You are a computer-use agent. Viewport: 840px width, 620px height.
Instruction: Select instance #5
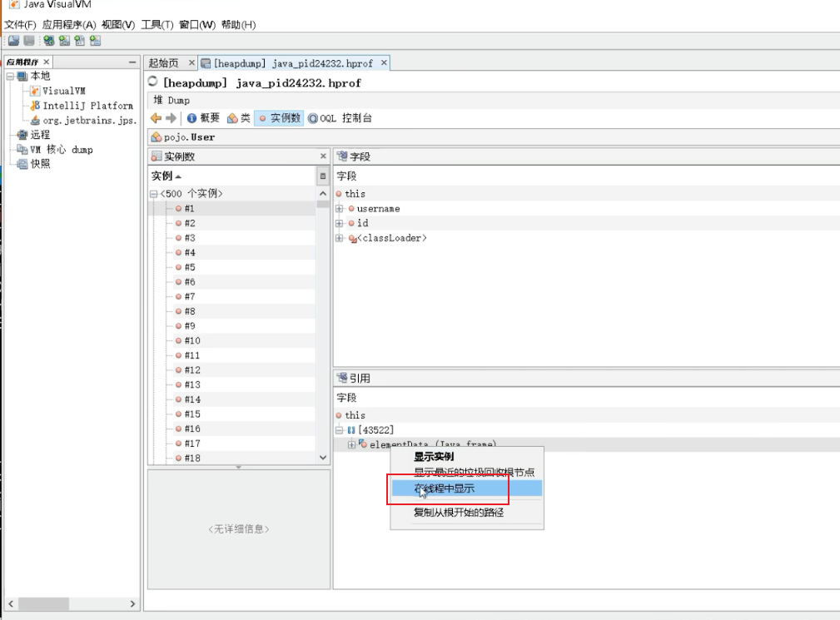tap(231, 267)
